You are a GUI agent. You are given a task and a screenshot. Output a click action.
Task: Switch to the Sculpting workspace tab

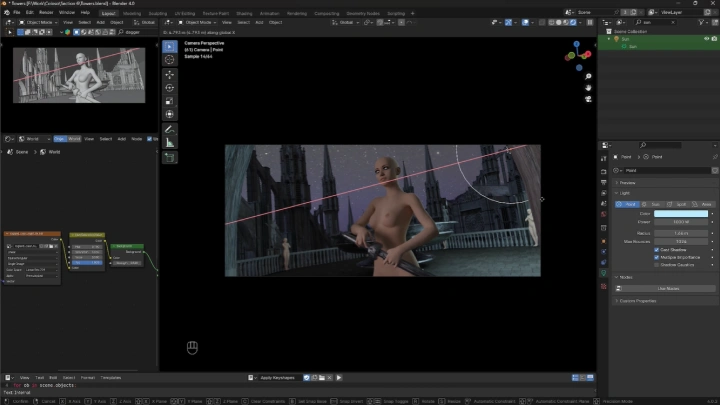(x=158, y=13)
